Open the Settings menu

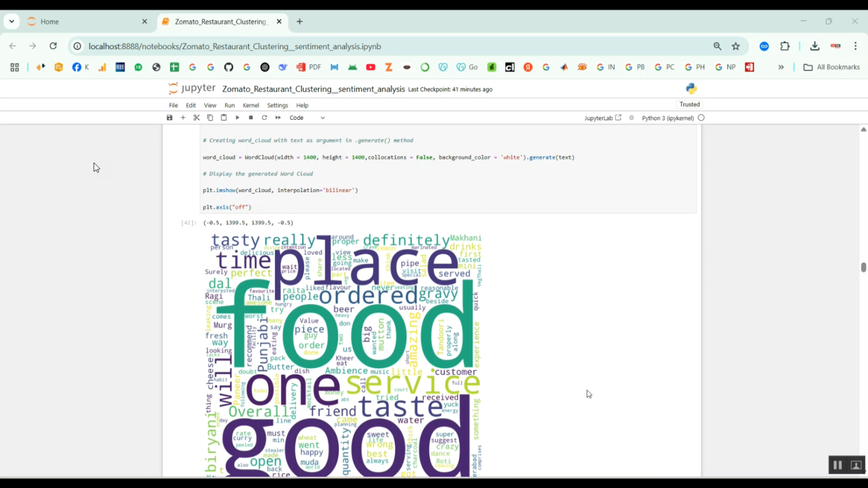[x=278, y=105]
